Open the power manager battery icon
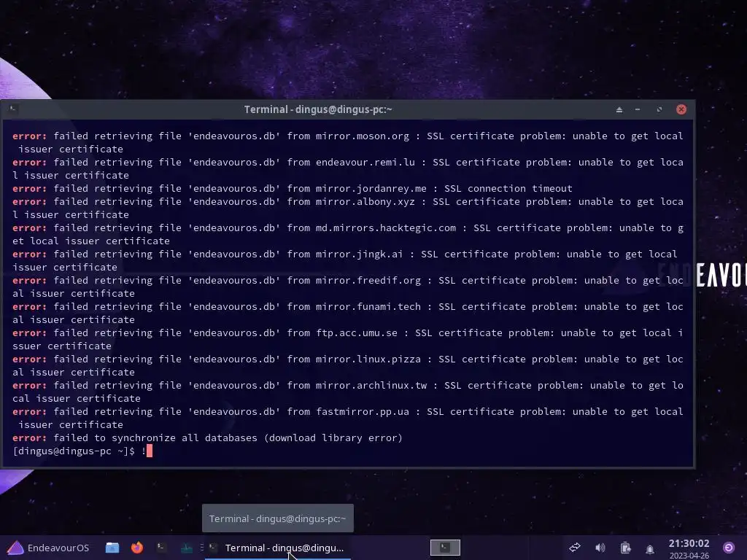747x560 pixels. point(625,548)
